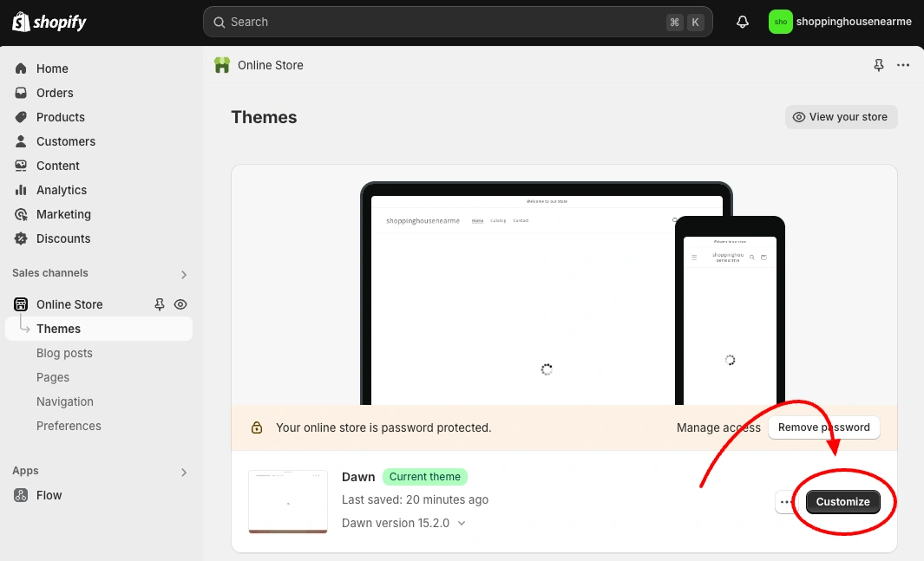Click the Content icon in sidebar
924x561 pixels.
pos(21,166)
